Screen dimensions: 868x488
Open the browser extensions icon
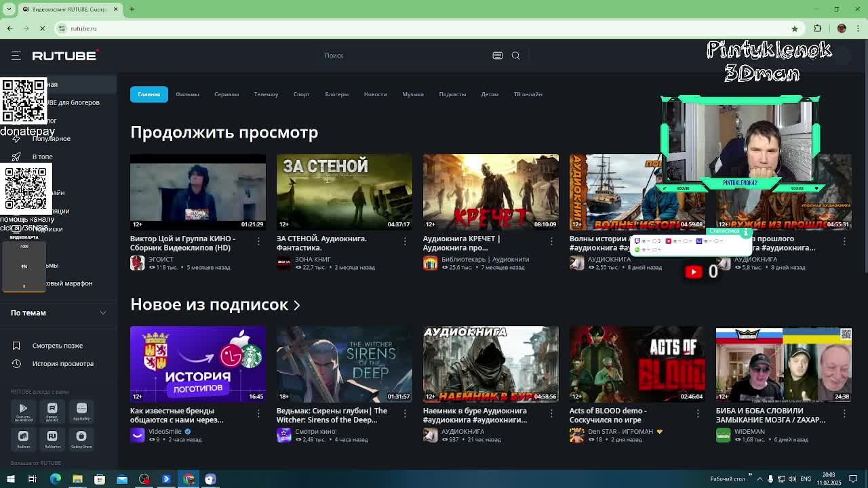coord(817,28)
